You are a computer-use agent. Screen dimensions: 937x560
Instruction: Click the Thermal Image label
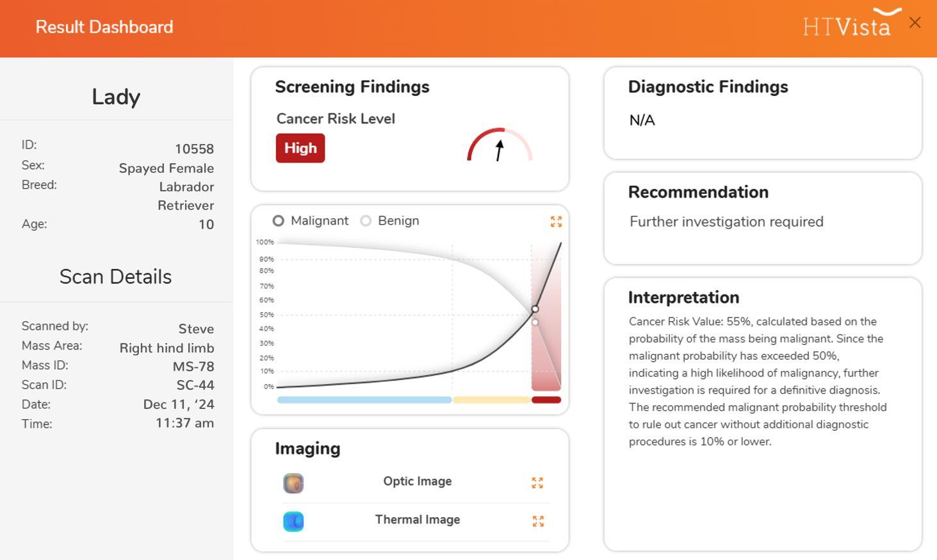418,520
